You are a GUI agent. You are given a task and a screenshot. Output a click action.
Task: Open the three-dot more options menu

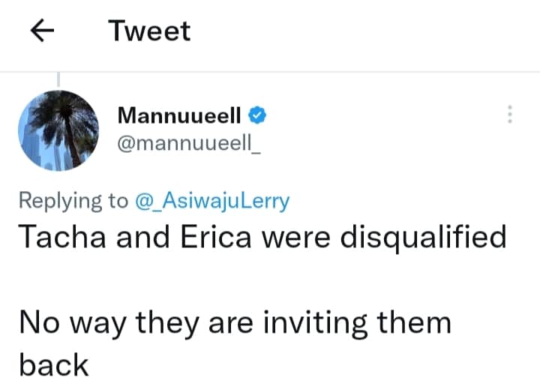(x=510, y=115)
